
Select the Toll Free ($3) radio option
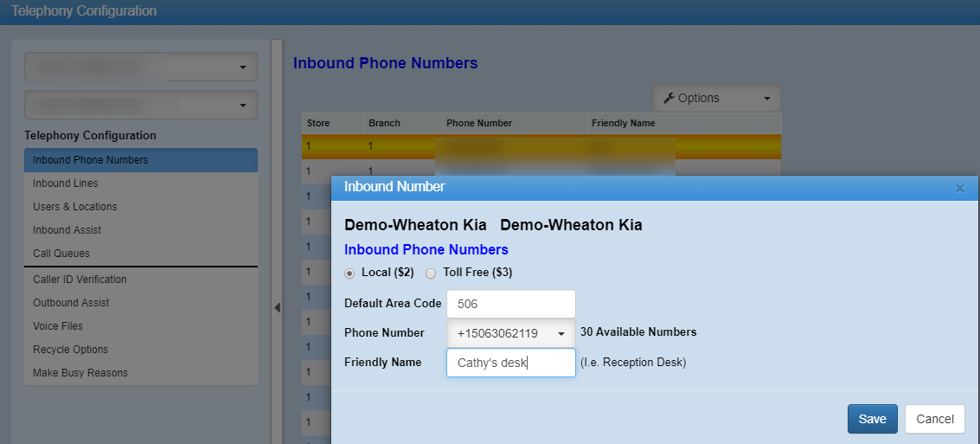point(431,273)
